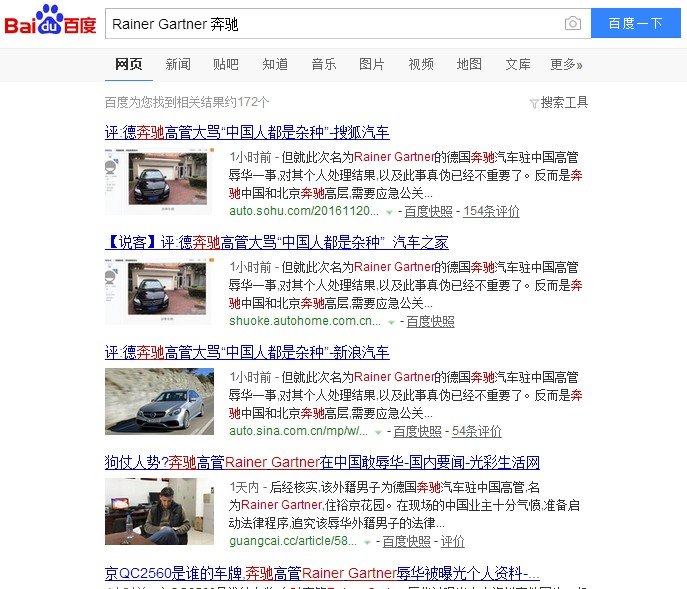Click the 百度一下 search button
The width and height of the screenshot is (687, 589).
tap(635, 23)
